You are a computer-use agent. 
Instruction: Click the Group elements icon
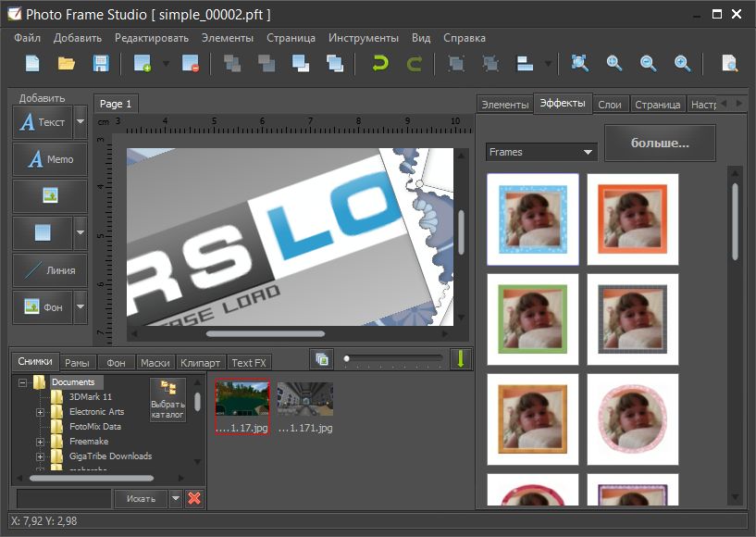(455, 64)
